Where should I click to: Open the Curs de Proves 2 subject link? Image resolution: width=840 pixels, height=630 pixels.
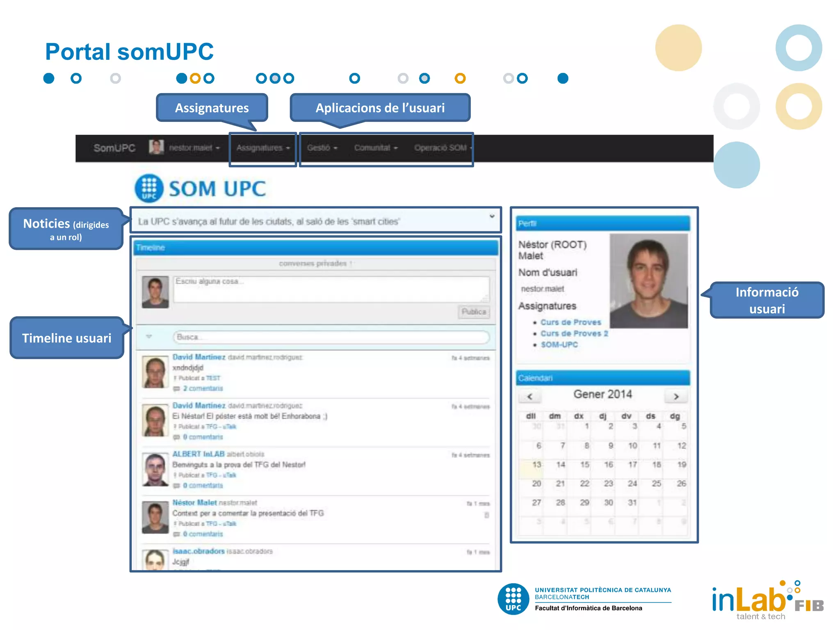[x=574, y=333]
